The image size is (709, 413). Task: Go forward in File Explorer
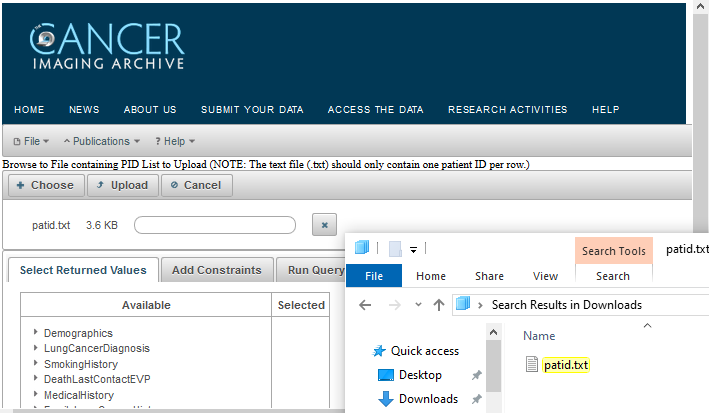pos(394,305)
